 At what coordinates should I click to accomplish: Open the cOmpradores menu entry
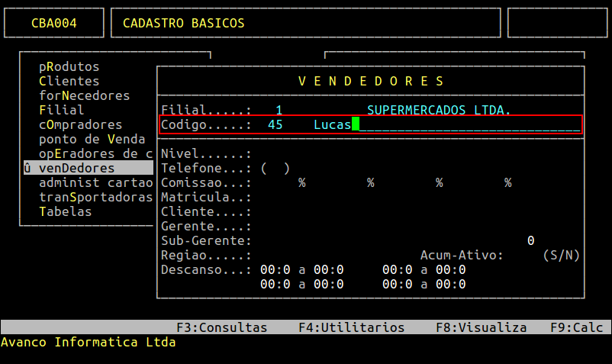(80, 125)
